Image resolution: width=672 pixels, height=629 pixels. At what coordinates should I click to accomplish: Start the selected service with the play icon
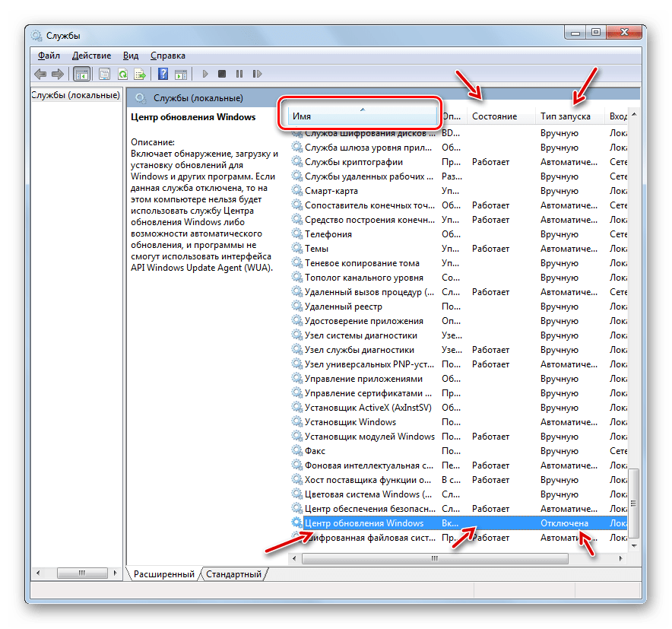(204, 75)
